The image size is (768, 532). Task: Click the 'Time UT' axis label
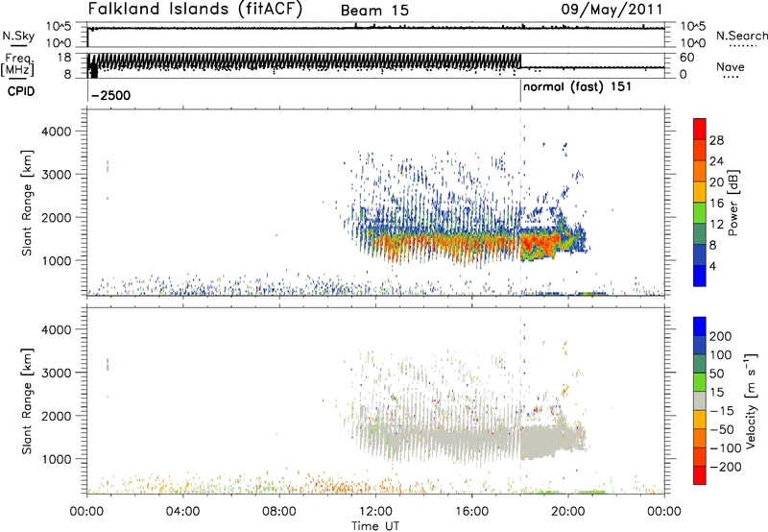click(375, 525)
